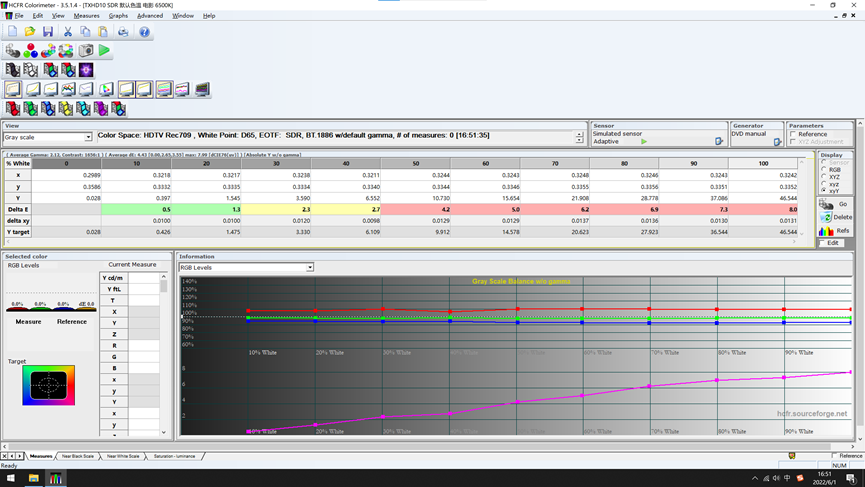Screen dimensions: 865x487
Task: Expand the RGB Levels information dropdown
Action: pos(309,267)
